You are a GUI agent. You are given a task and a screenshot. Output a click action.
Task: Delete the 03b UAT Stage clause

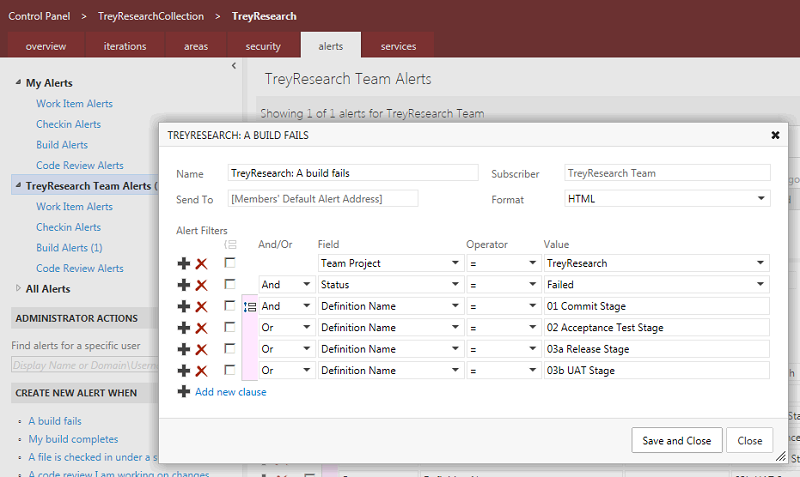click(x=202, y=370)
